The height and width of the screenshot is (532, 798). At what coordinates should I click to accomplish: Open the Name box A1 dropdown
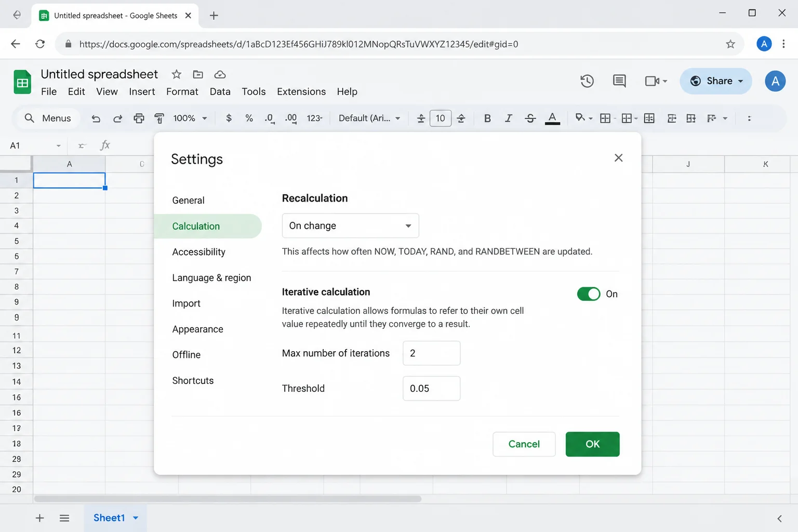click(59, 146)
